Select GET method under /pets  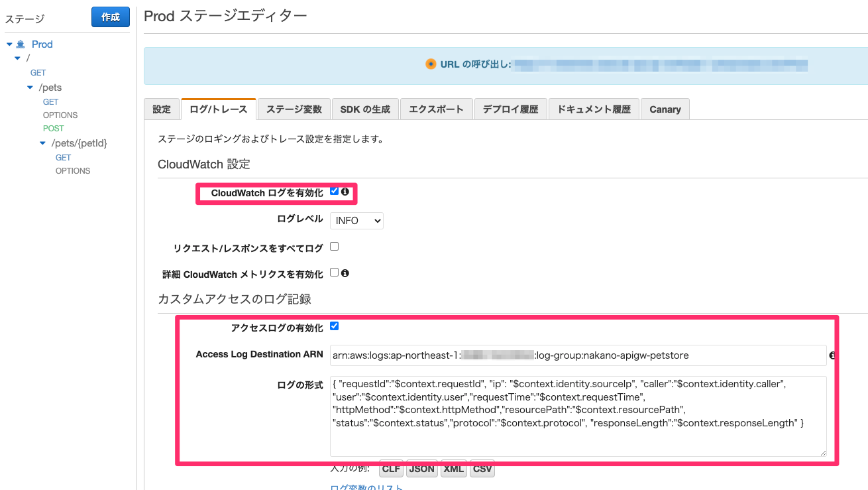pyautogui.click(x=50, y=102)
